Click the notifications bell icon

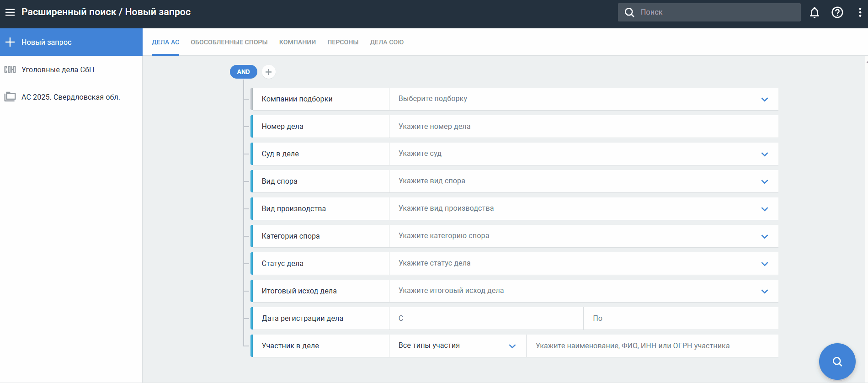click(814, 12)
